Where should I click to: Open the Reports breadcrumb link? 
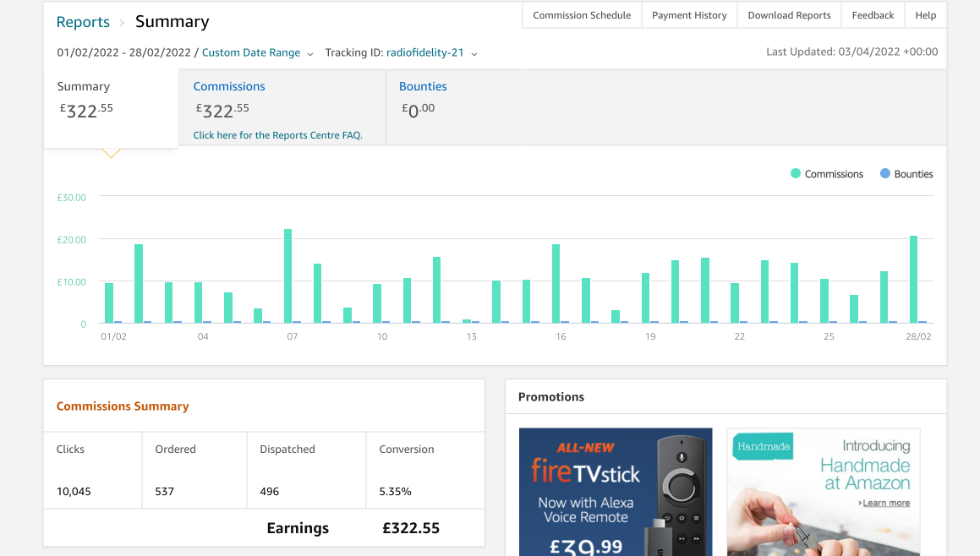[83, 22]
